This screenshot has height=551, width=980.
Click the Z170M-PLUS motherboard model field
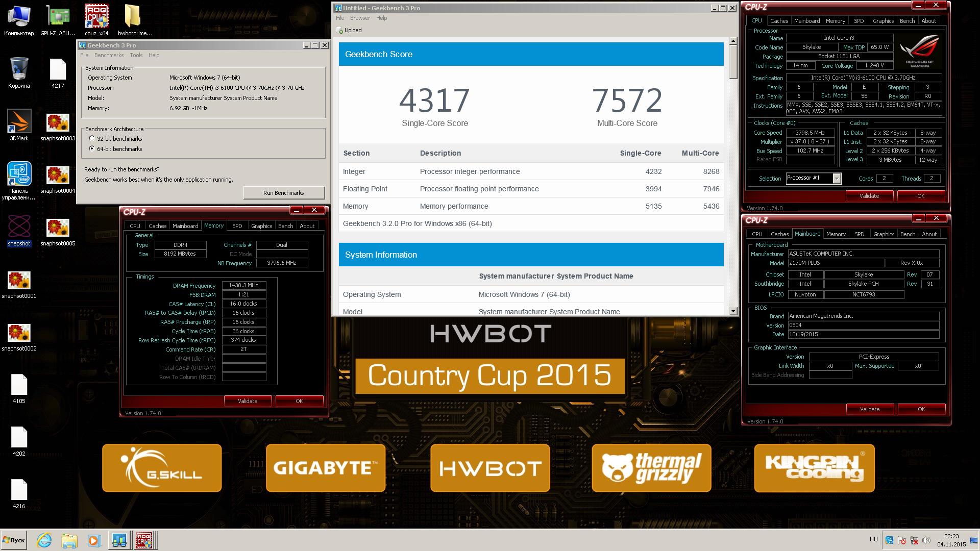click(836, 263)
